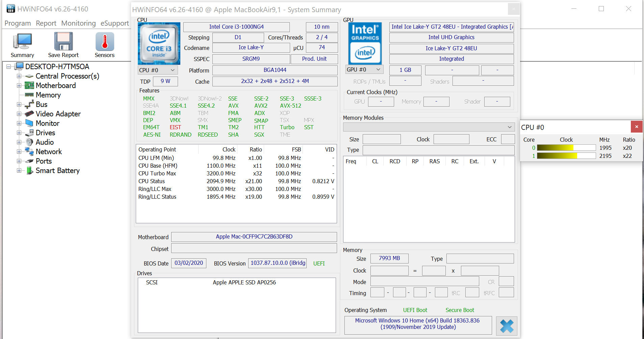This screenshot has height=339, width=644.
Task: Open the Sensors thermometer icon
Action: click(x=105, y=45)
